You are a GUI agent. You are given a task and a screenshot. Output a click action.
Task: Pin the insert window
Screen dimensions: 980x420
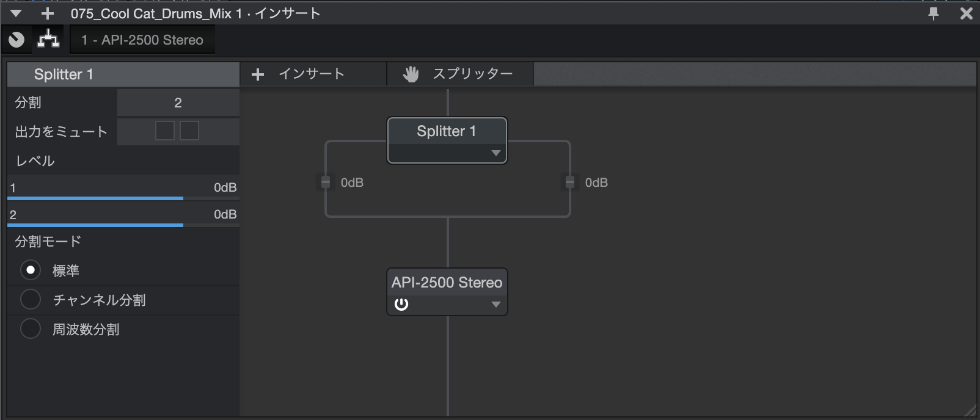click(x=933, y=13)
